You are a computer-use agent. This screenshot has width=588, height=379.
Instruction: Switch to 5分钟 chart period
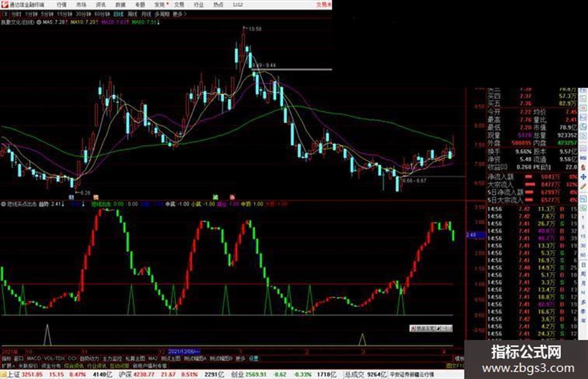(x=47, y=14)
